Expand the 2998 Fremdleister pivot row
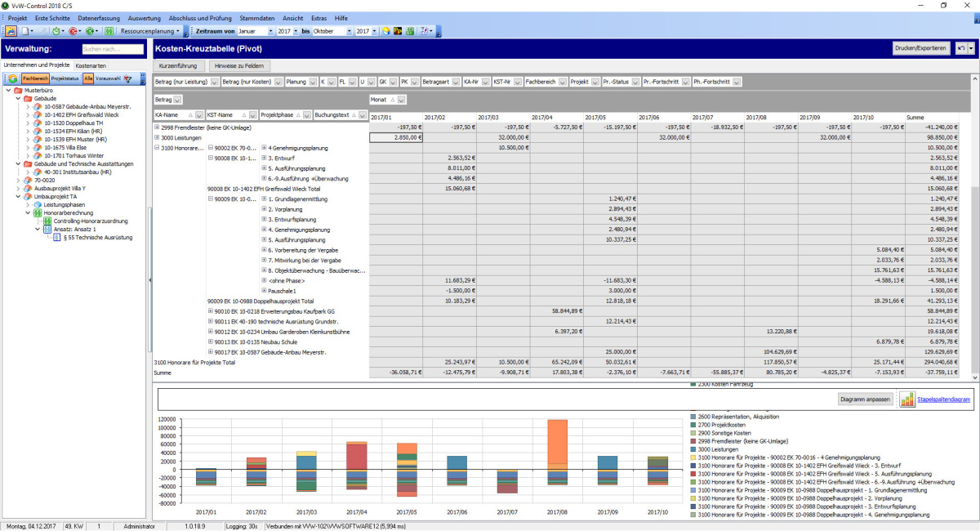 coord(157,127)
